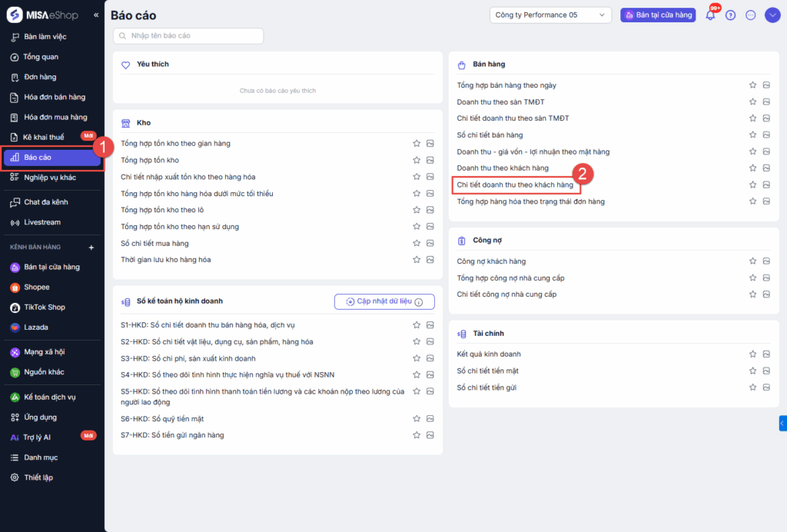The height and width of the screenshot is (532, 787).
Task: Click the info icon on Cập nhật dữ liệu
Action: pyautogui.click(x=419, y=302)
